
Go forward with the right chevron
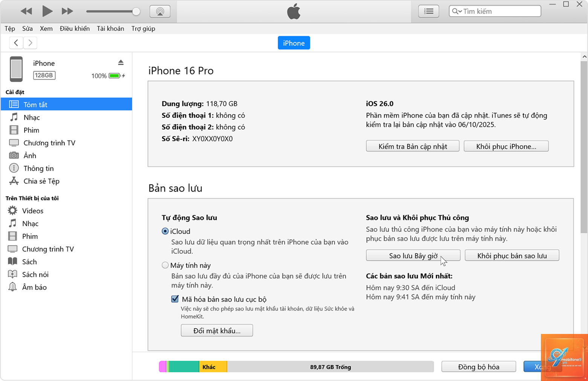(30, 43)
